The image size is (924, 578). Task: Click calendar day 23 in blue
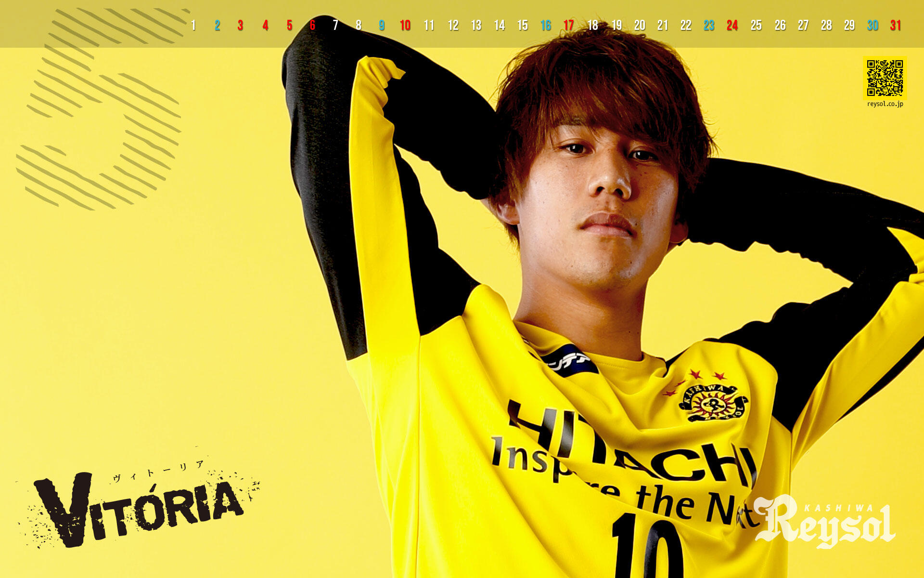[709, 26]
